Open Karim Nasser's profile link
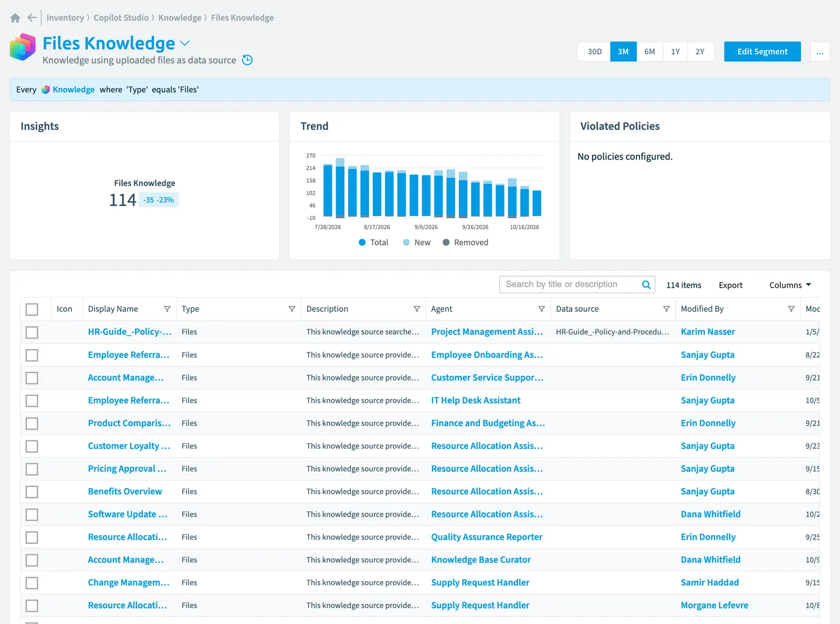 tap(708, 332)
